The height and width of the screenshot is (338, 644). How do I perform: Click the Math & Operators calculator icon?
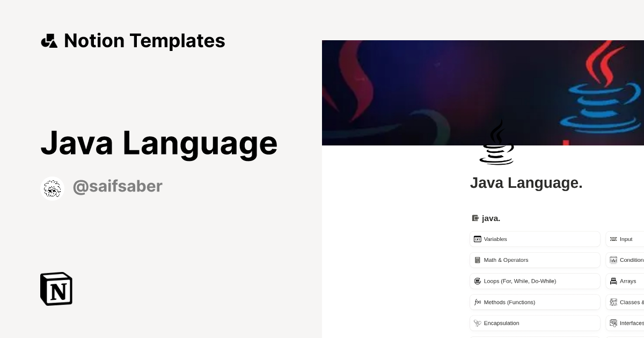click(478, 260)
